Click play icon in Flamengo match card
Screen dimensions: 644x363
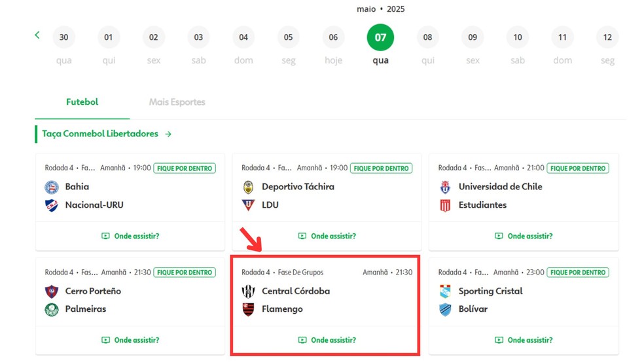click(302, 340)
